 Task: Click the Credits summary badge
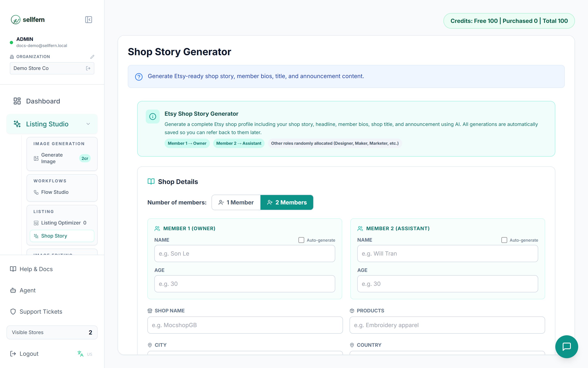(509, 21)
